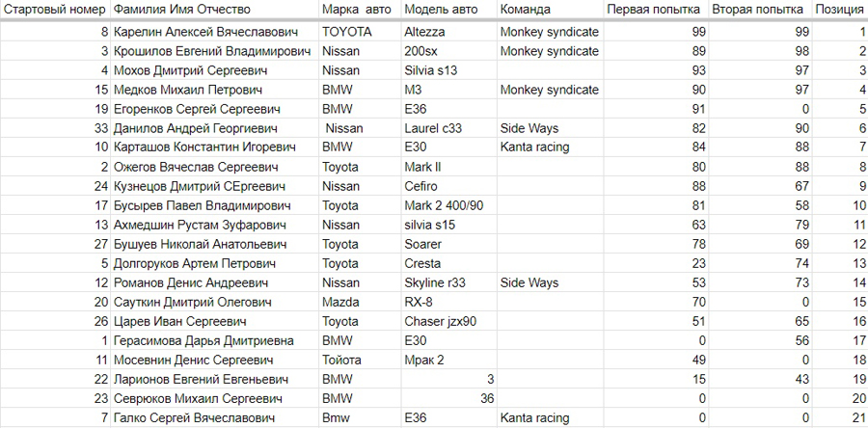Viewport: 868px width, 428px height.
Task: Click the Mazda brand cell
Action: (x=361, y=303)
